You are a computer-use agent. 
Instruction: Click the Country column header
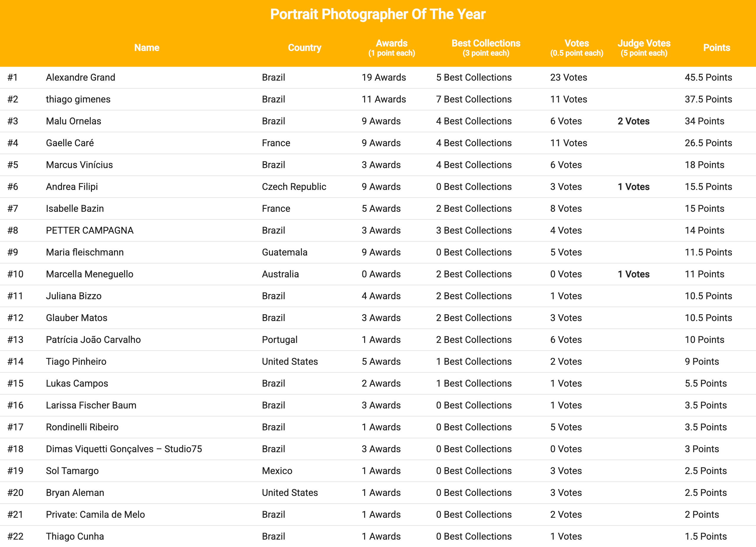pos(304,48)
